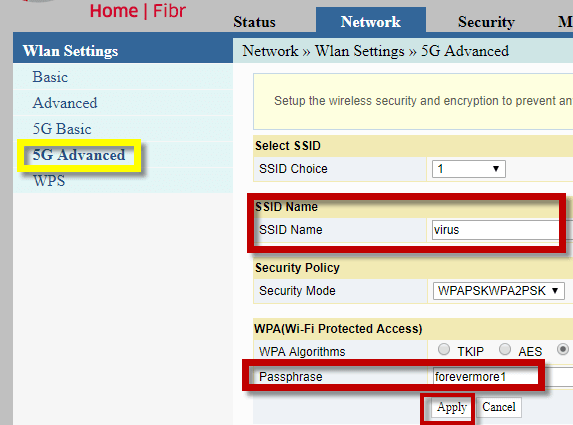This screenshot has width=573, height=425.
Task: Open Advanced wlan settings
Action: coord(65,103)
